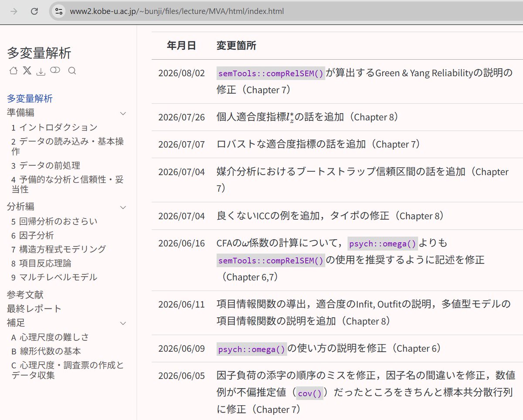
Task: Go to chapter 3 データの前処理
Action: pyautogui.click(x=46, y=166)
